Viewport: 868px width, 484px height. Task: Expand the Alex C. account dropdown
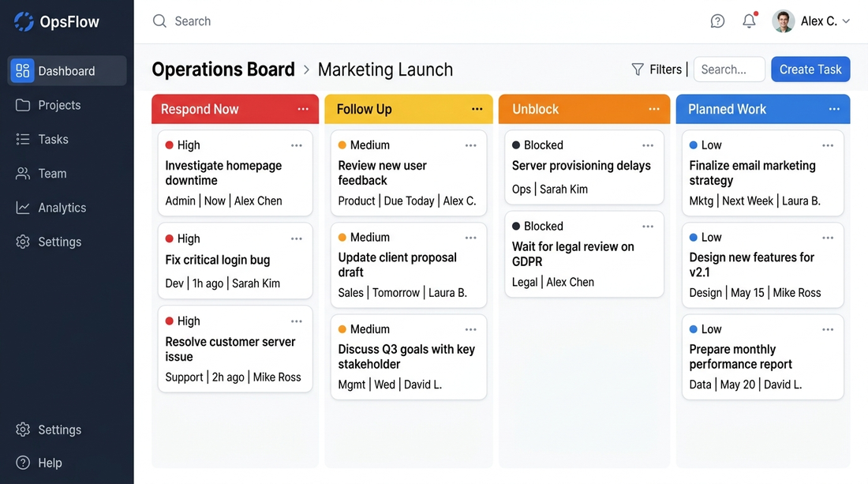tap(847, 21)
